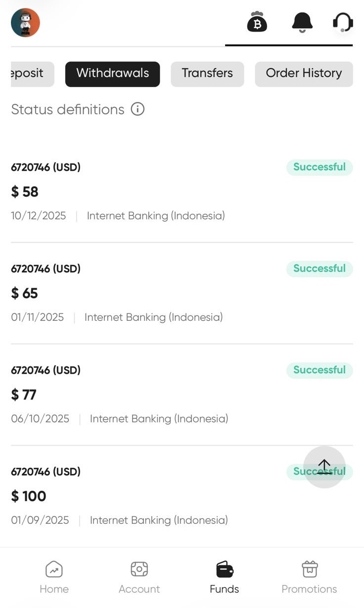The image size is (364, 608).
Task: Open the Bitcoin money bag icon
Action: [x=257, y=22]
